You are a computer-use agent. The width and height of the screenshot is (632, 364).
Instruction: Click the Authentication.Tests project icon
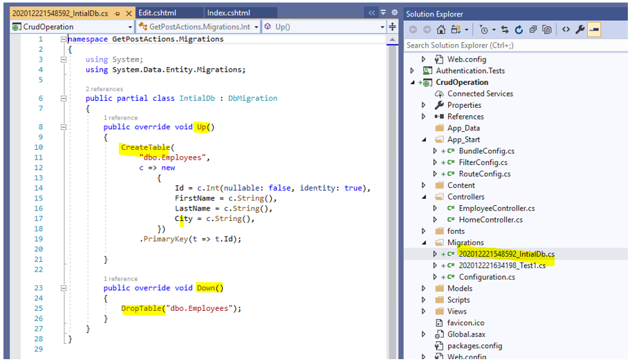click(x=427, y=71)
